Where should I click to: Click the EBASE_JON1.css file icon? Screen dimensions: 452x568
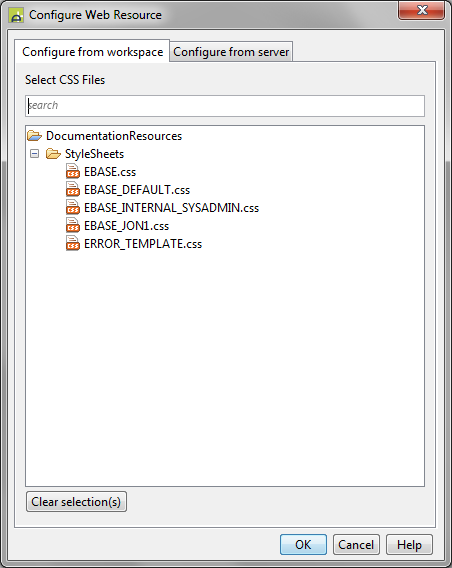pos(72,225)
